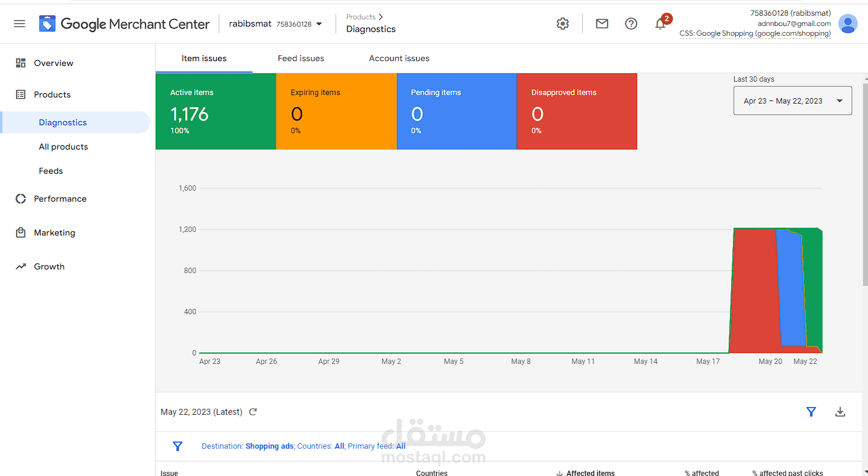This screenshot has width=868, height=476.
Task: Click the Google Merchant Center logo
Action: 125,24
